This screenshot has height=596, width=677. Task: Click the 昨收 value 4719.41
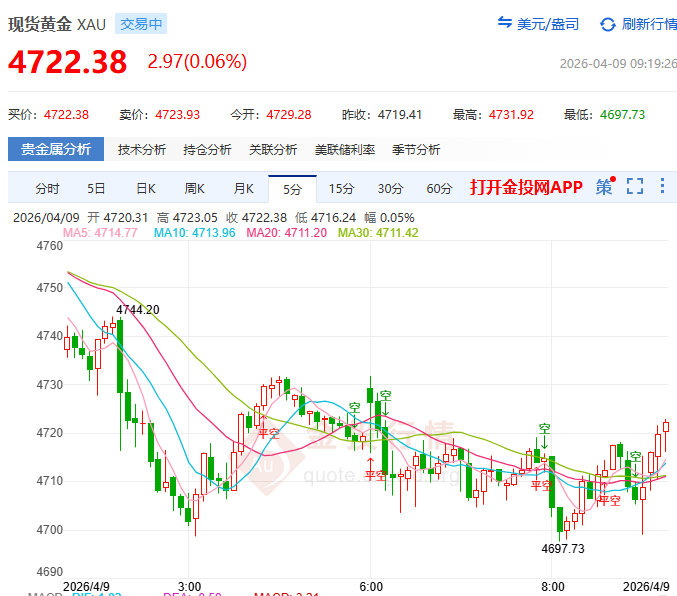pyautogui.click(x=400, y=114)
